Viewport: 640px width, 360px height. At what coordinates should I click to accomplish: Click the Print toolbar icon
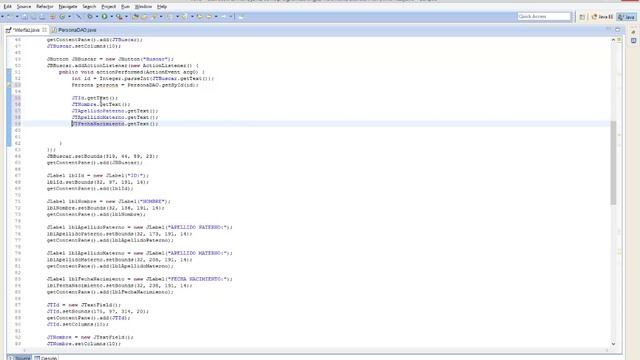tap(42, 17)
